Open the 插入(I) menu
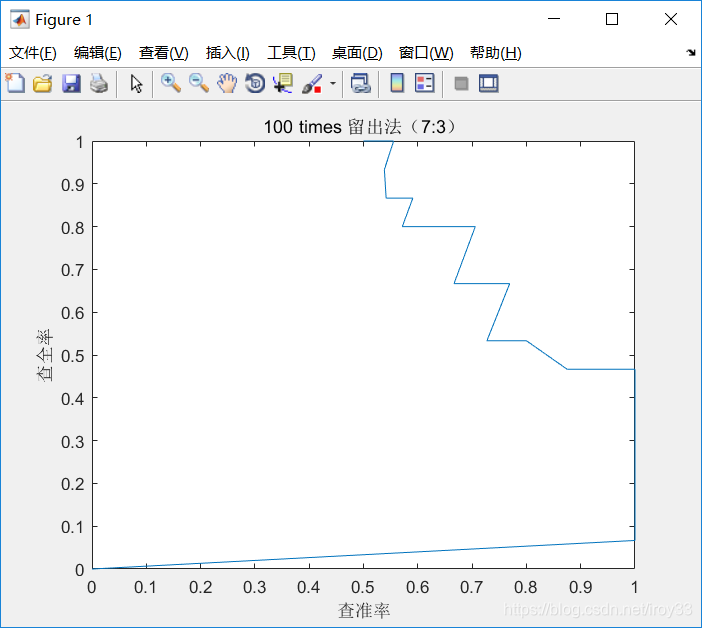 tap(227, 53)
